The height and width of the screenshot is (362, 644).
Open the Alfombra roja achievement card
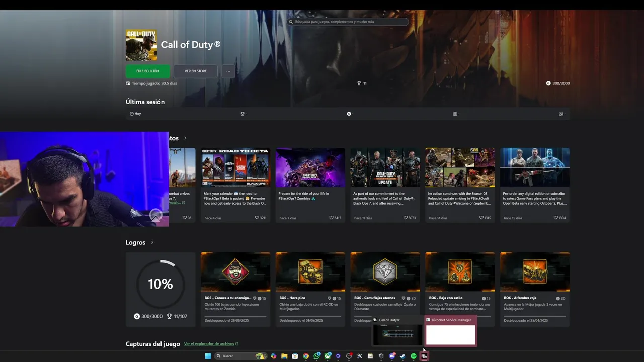(x=535, y=289)
